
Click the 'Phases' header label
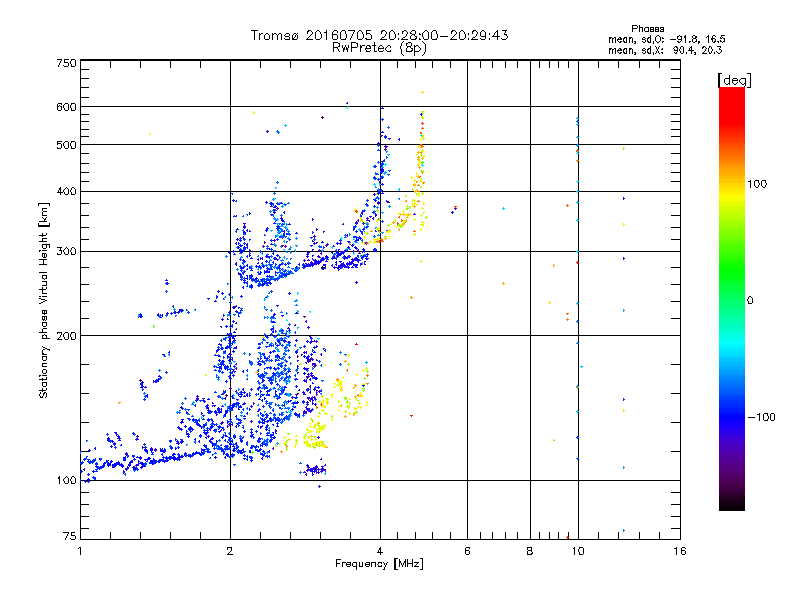(647, 29)
